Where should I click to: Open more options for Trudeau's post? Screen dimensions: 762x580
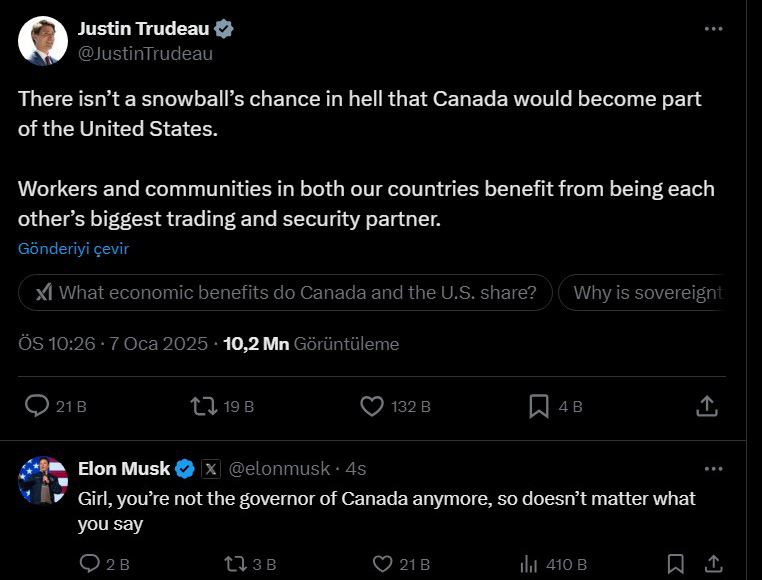click(713, 29)
